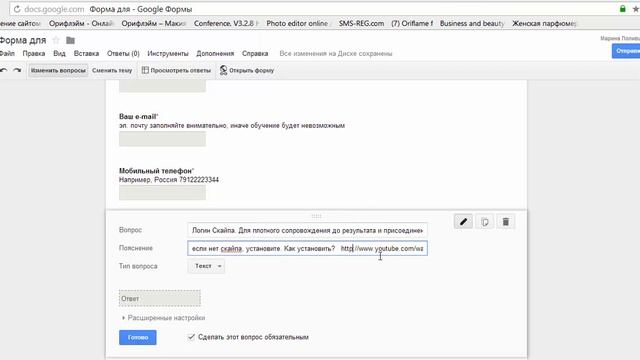The width and height of the screenshot is (640, 360).
Task: Click the Ответ placeholder field
Action: [x=160, y=298]
